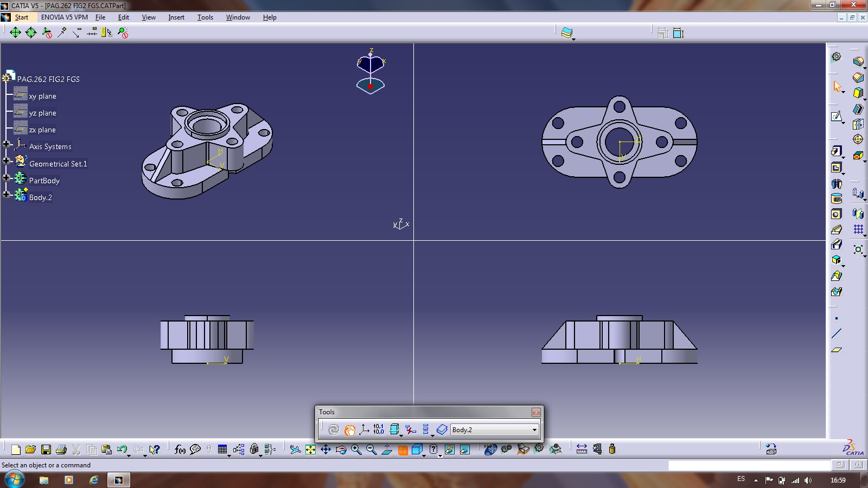The height and width of the screenshot is (488, 868).
Task: Click the Manual Update mode hand icon
Action: click(x=349, y=430)
